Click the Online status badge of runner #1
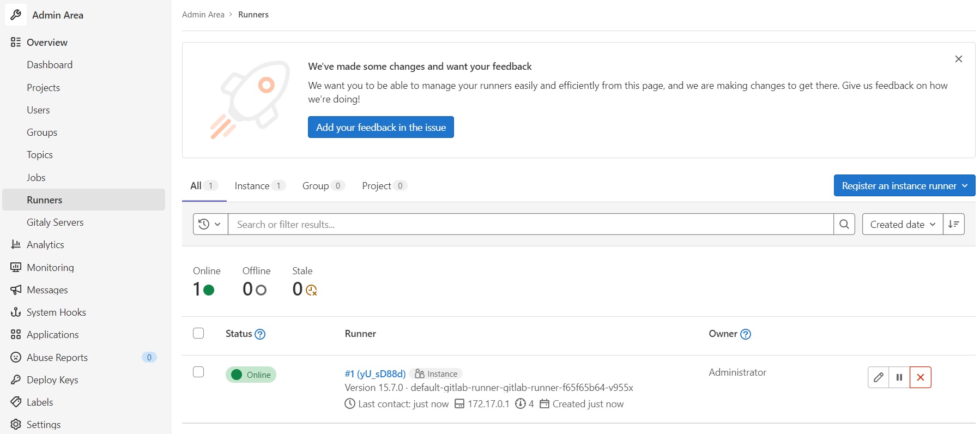The height and width of the screenshot is (434, 980). (x=251, y=375)
